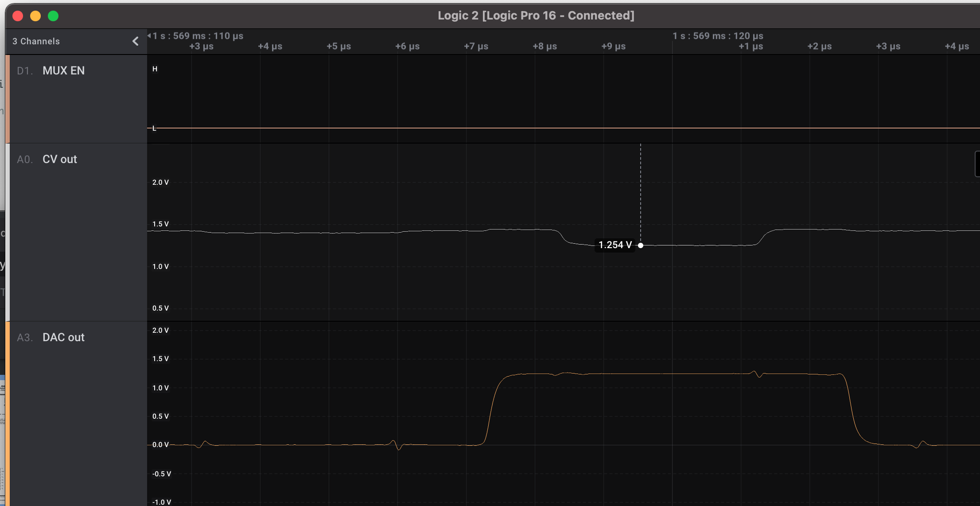Viewport: 980px width, 506px height.
Task: Click the small triangle before the 110 µs timestamp
Action: (149, 35)
